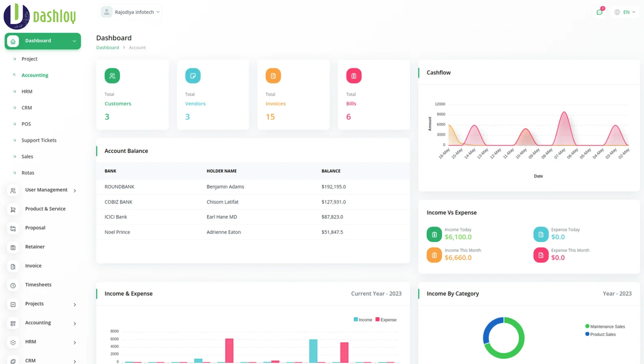Image resolution: width=644 pixels, height=364 pixels.
Task: Open Timesheets via its clock icon
Action: click(x=13, y=285)
